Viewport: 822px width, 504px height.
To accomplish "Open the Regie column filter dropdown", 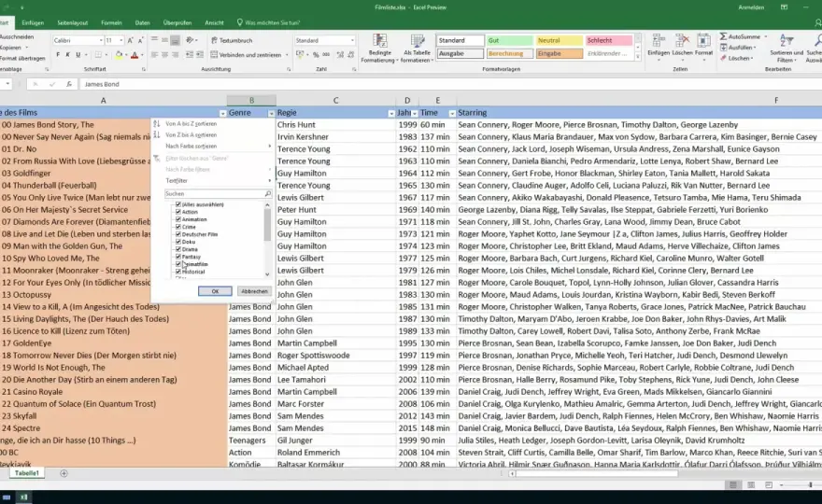I will pos(391,113).
